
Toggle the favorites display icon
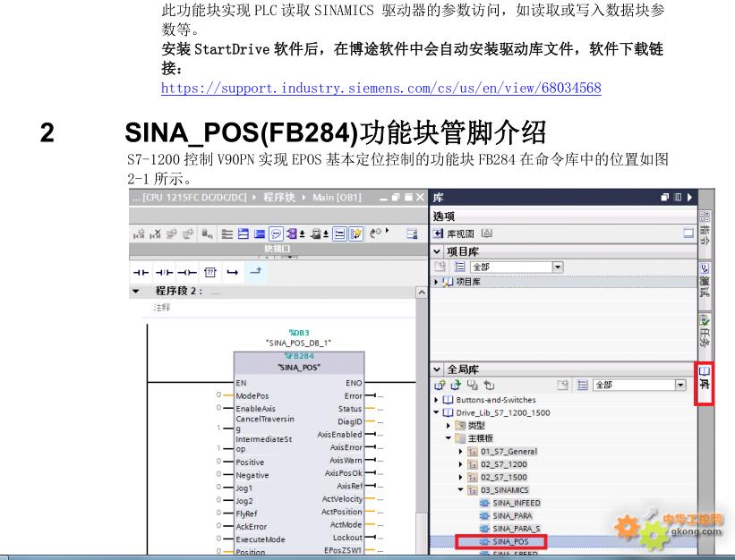pyautogui.click(x=355, y=233)
